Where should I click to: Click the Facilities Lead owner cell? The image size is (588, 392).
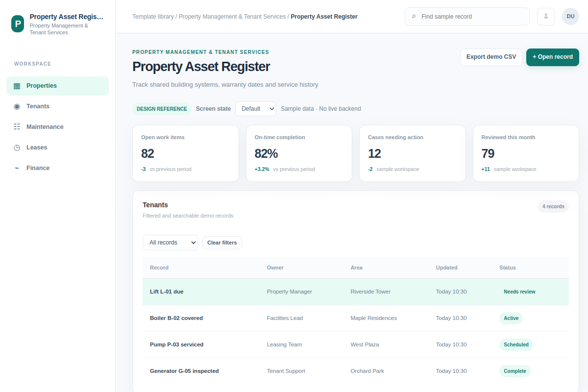point(285,318)
